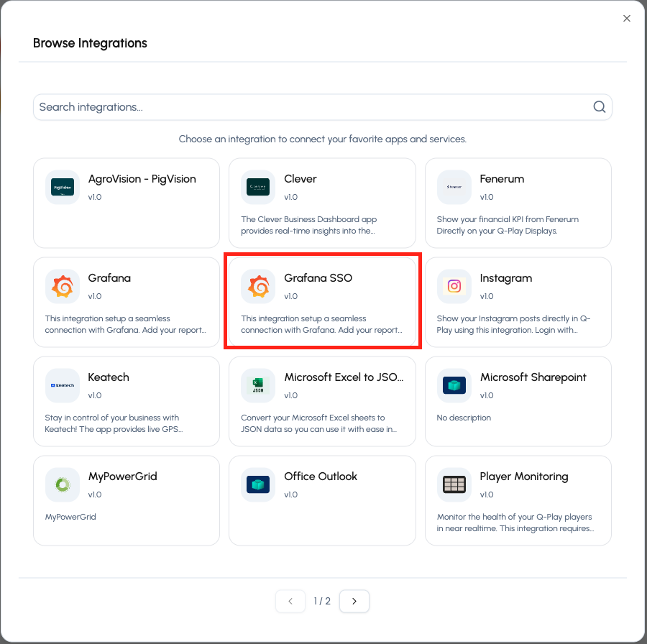Viewport: 647px width, 644px height.
Task: Click the previous page arrow button
Action: coord(290,601)
